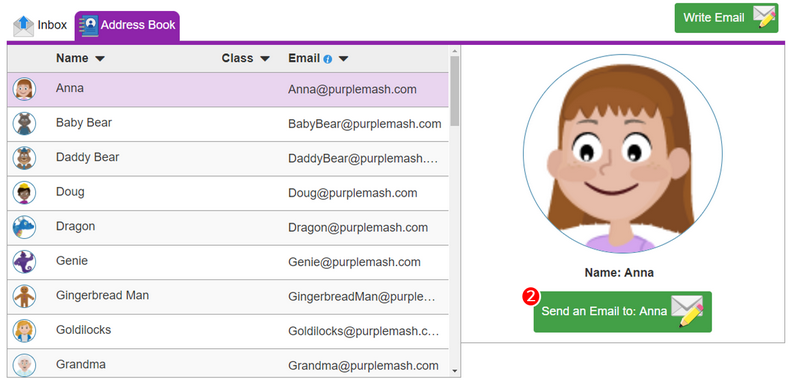The width and height of the screenshot is (793, 383).
Task: Select the Dragon contact name
Action: [x=75, y=226]
